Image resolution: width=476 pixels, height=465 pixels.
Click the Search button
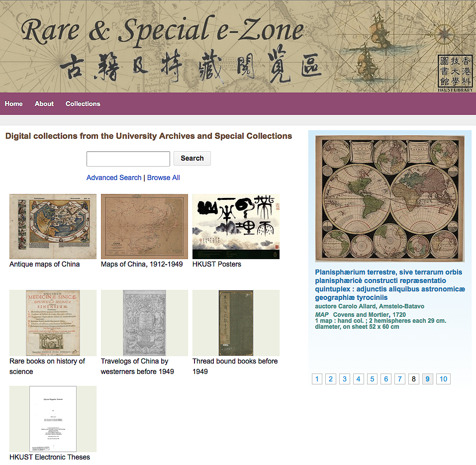[x=192, y=159]
